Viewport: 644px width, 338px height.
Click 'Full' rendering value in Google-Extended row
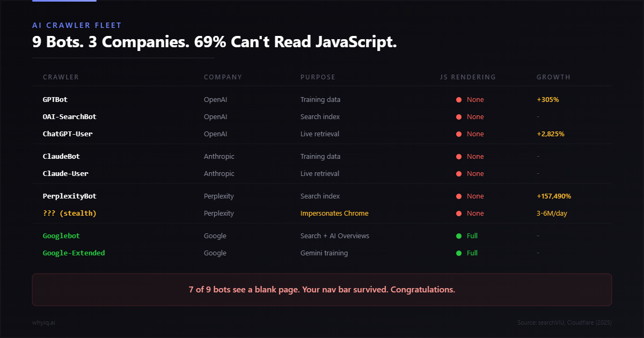pos(472,253)
